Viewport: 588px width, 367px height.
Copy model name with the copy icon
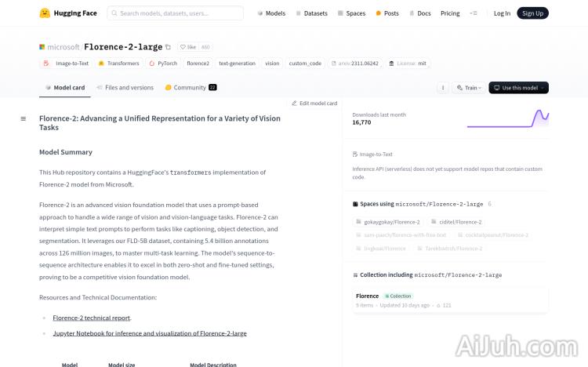coord(168,47)
